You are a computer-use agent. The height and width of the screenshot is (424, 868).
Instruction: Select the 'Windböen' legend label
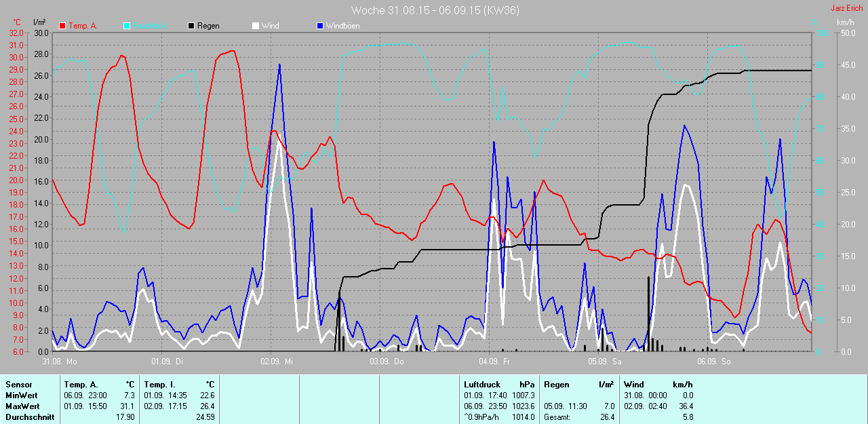pyautogui.click(x=342, y=26)
